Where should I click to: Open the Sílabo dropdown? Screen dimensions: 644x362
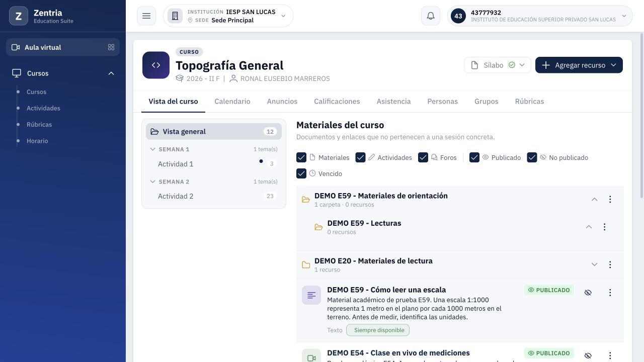[498, 65]
